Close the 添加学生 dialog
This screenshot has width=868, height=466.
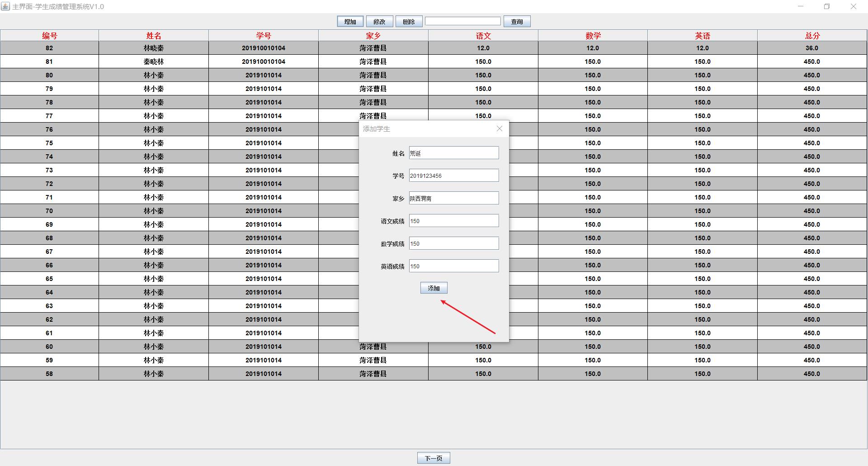(500, 129)
